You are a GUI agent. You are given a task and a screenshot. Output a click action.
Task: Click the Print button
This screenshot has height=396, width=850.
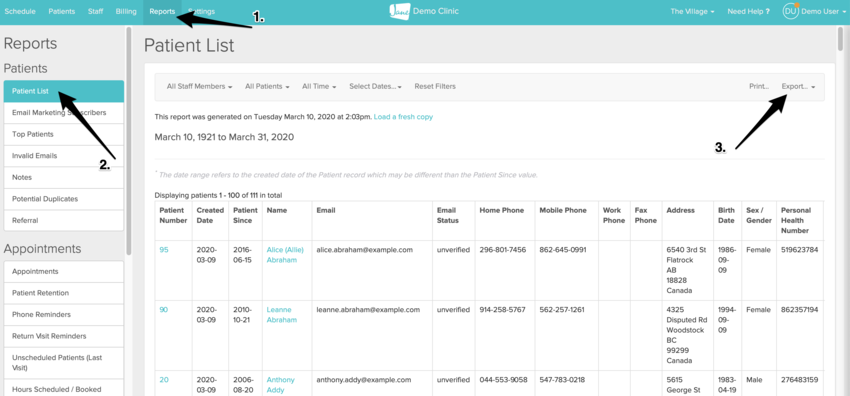759,86
